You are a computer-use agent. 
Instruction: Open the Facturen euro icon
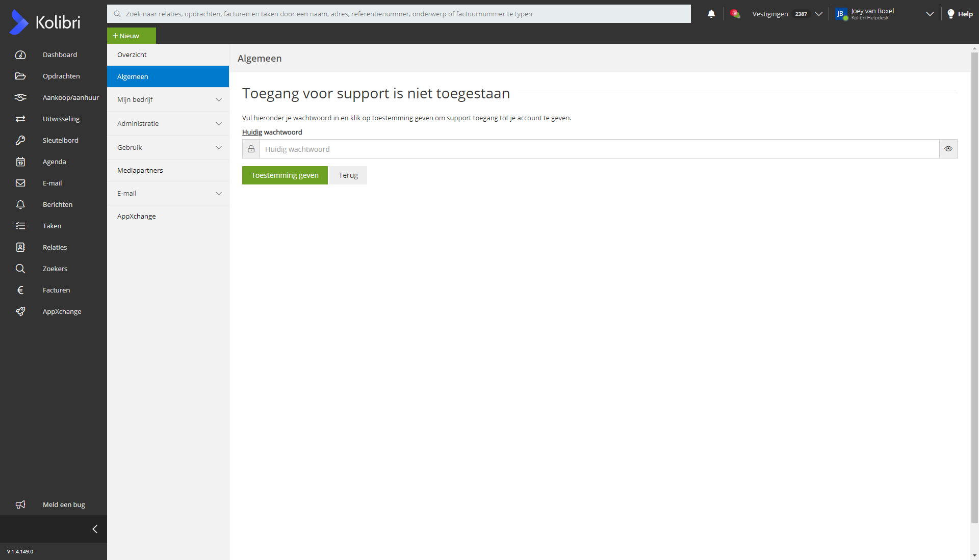[x=20, y=290]
